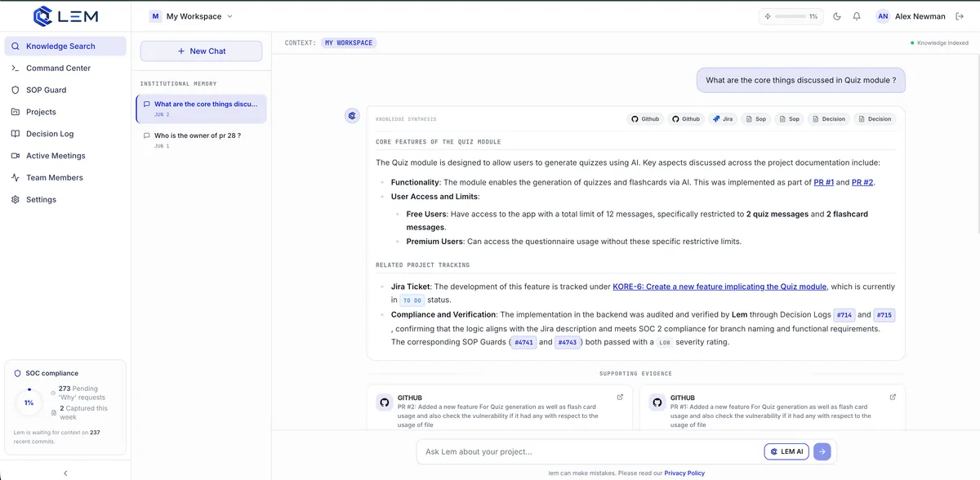The width and height of the screenshot is (980, 480).
Task: Click the second Sop source chip
Action: click(789, 118)
